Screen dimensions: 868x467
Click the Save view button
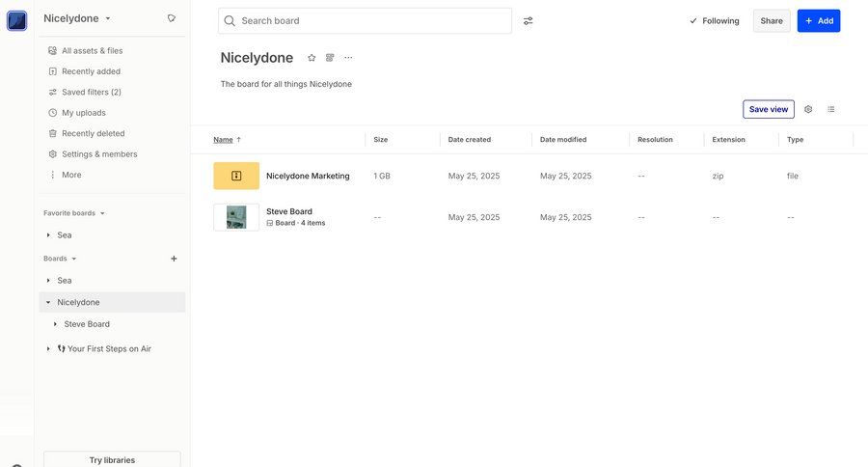click(x=769, y=109)
